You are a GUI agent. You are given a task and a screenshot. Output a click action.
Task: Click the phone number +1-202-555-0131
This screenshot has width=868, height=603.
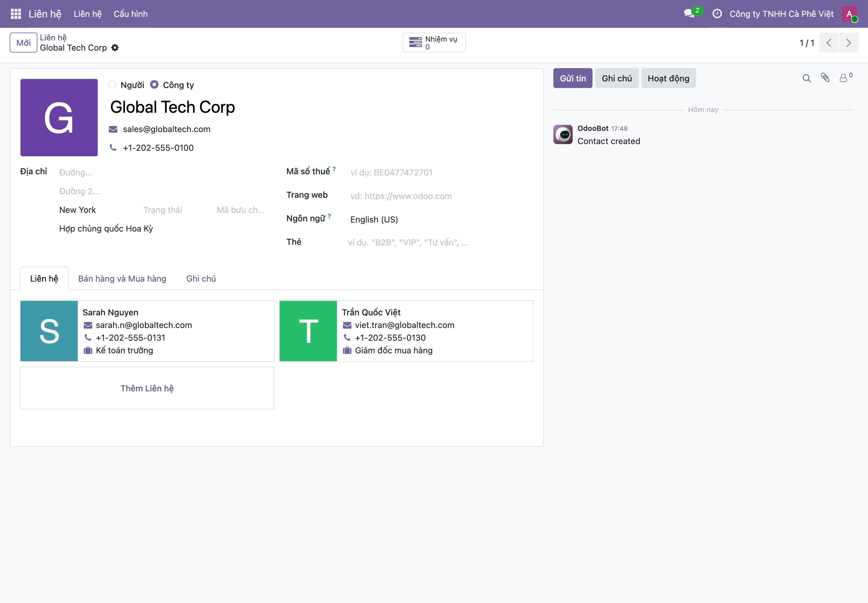coord(130,338)
